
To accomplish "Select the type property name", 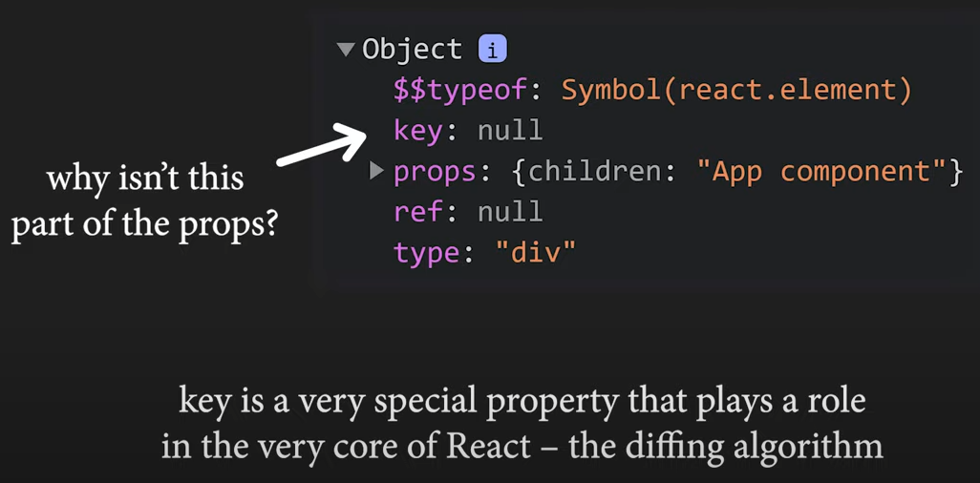I will pos(426,254).
